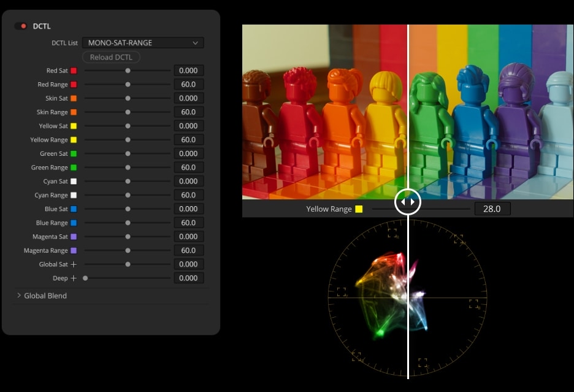Click the Green Range value field

click(x=188, y=167)
